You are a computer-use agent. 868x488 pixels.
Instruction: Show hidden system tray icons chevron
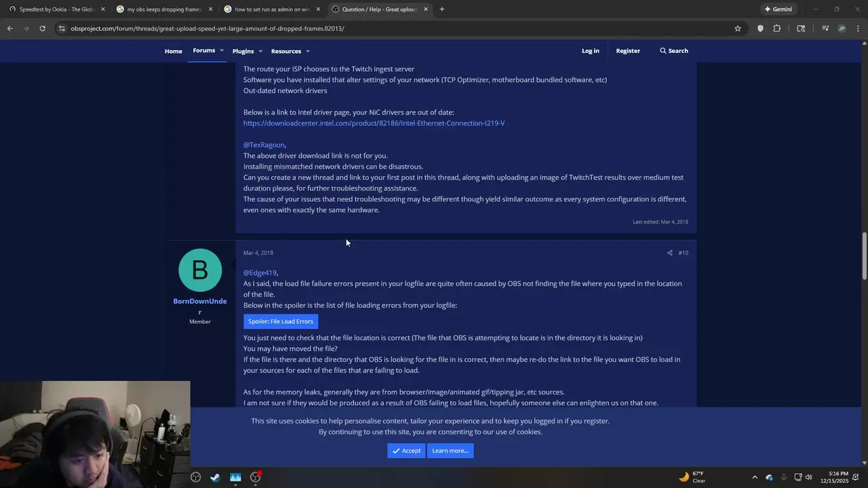click(755, 477)
